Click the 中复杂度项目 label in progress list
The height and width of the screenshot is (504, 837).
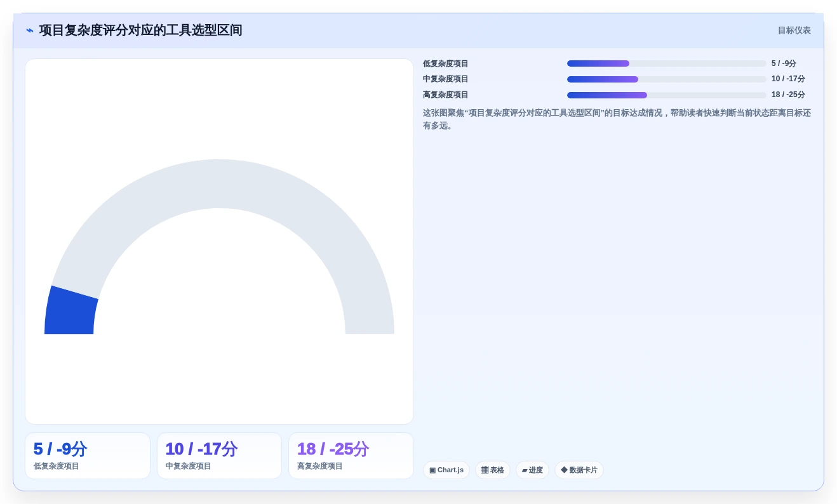[446, 79]
